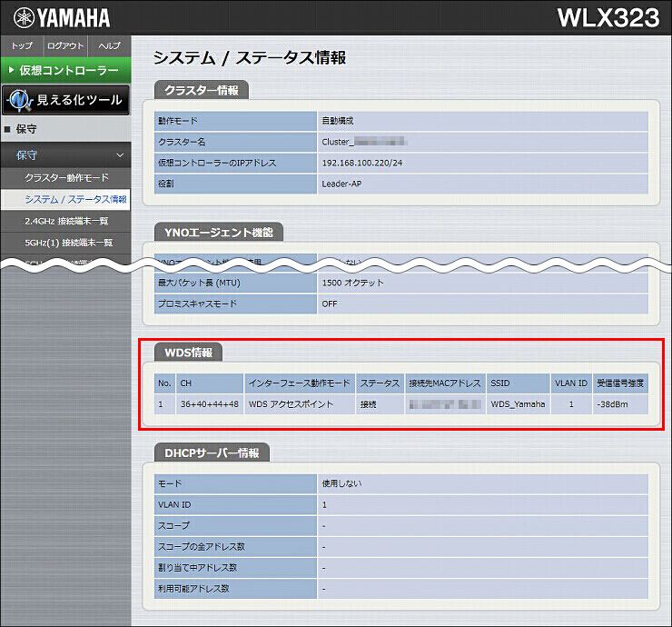Image resolution: width=672 pixels, height=627 pixels.
Task: Click the Leader-AP role value
Action: pos(341,184)
